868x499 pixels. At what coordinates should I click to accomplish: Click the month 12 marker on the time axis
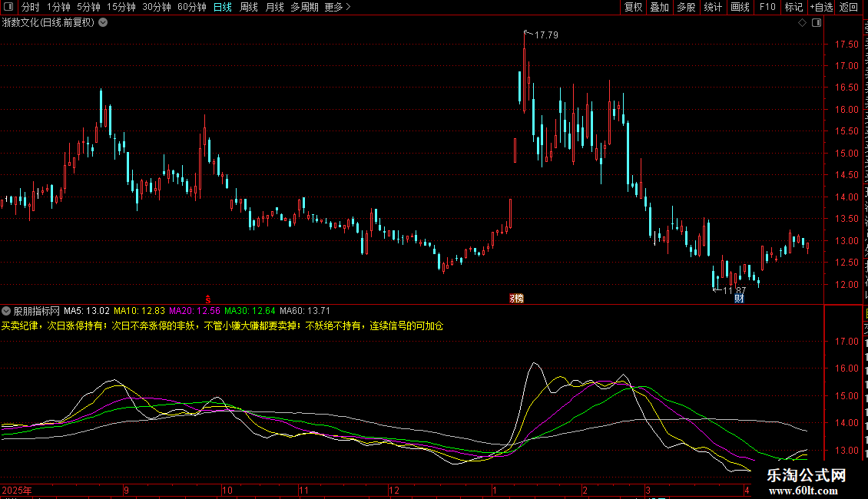393,490
